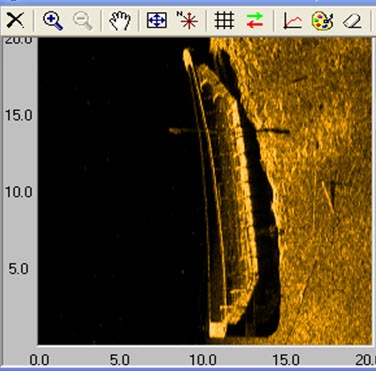Click the greyed-out zoom out magnifier
The height and width of the screenshot is (371, 376).
tap(83, 21)
